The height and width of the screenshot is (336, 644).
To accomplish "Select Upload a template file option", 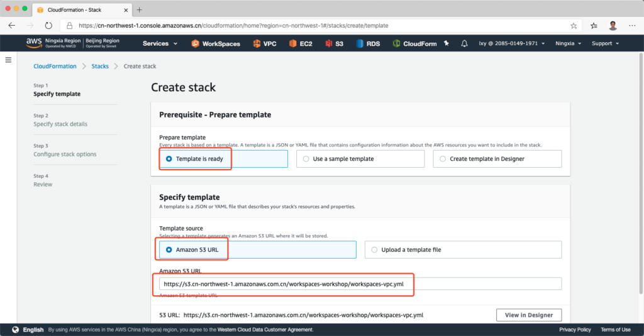I will 374,249.
